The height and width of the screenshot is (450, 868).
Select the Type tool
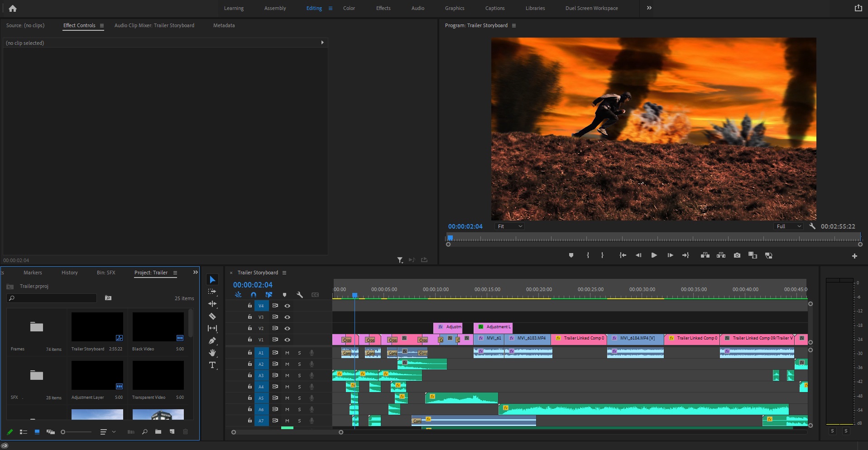[x=212, y=365]
